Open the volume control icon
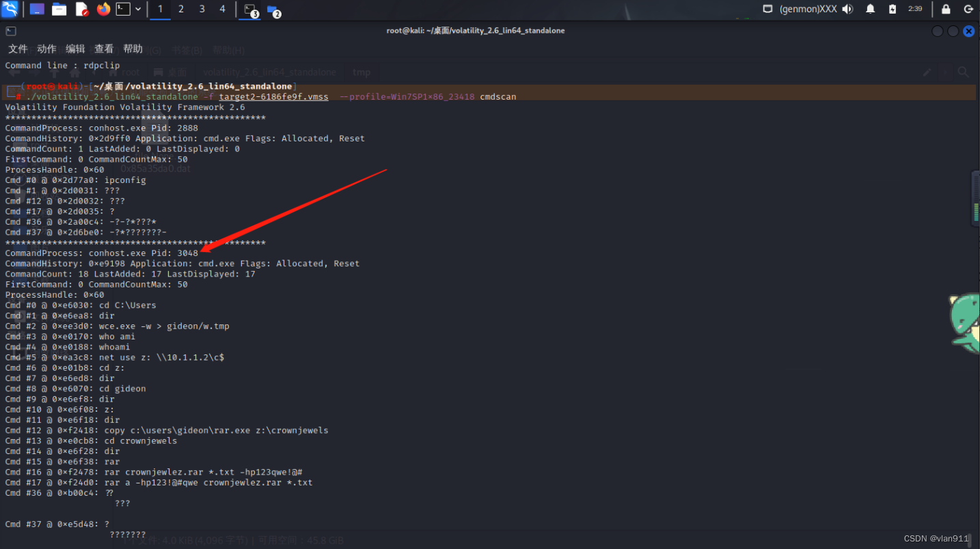The width and height of the screenshot is (980, 549). 847,9
